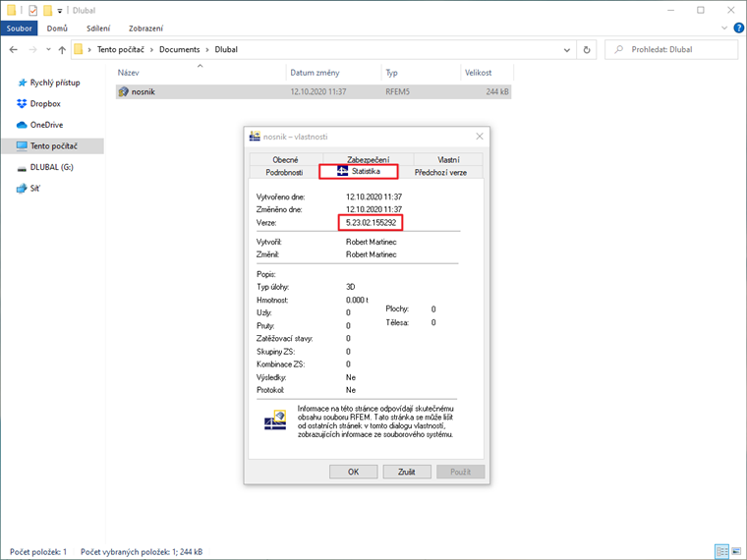This screenshot has height=560, width=747.
Task: Go up one folder level
Action: 62,49
